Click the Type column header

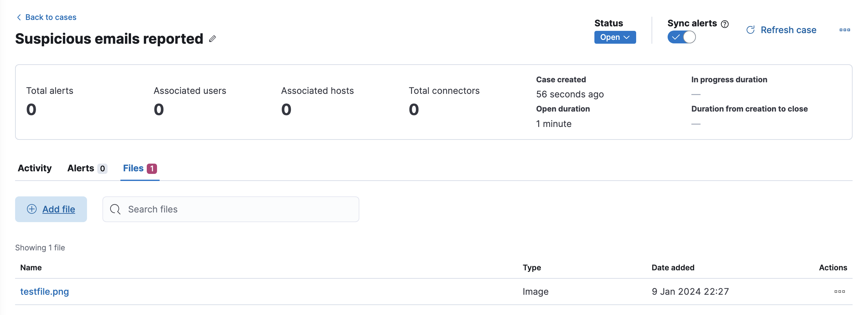pos(531,267)
